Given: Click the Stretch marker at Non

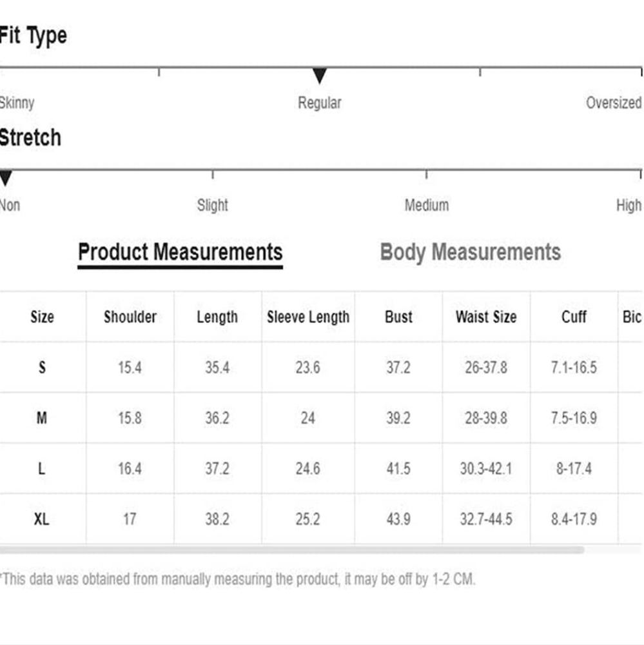Looking at the screenshot, I should (5, 178).
